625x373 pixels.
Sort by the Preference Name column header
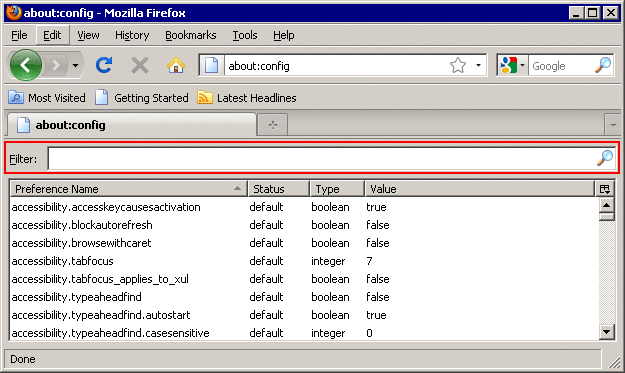128,189
